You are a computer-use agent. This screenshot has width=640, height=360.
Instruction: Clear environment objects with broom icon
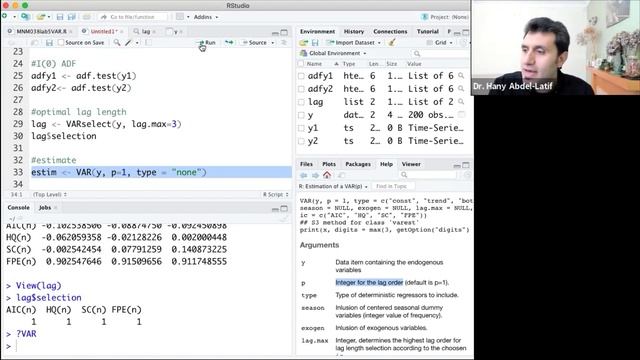tap(392, 42)
